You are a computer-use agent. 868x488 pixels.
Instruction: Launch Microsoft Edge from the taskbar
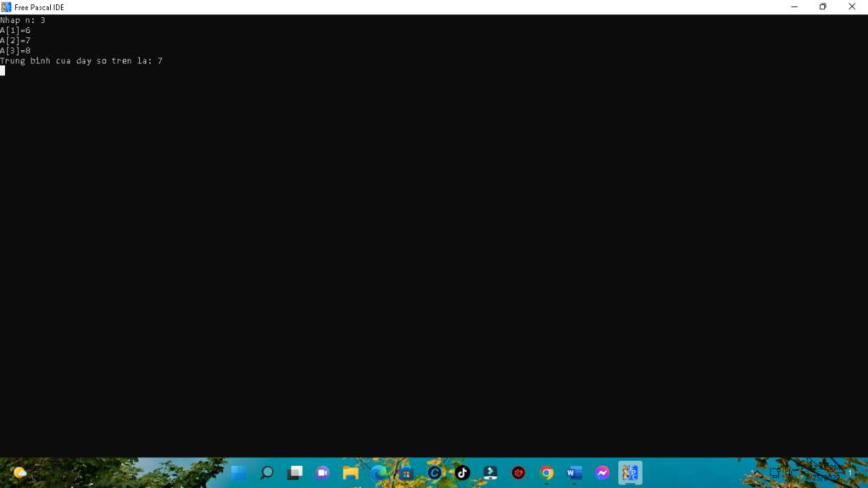click(x=379, y=473)
